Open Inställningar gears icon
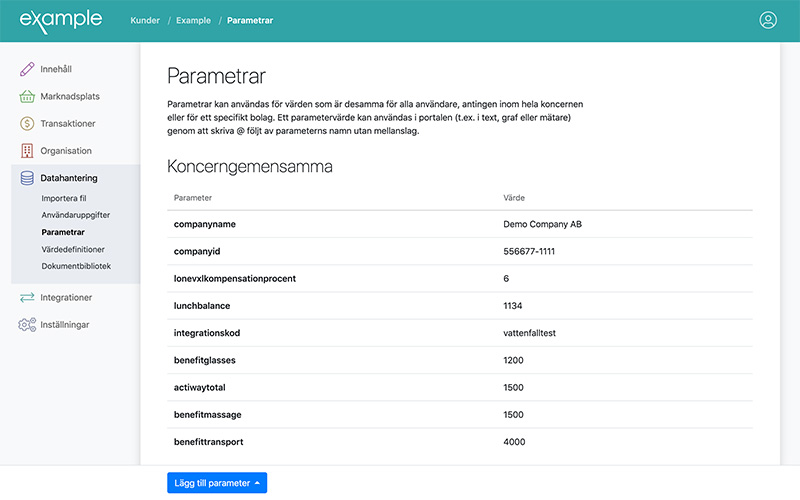This screenshot has height=500, width=800. coord(27,324)
